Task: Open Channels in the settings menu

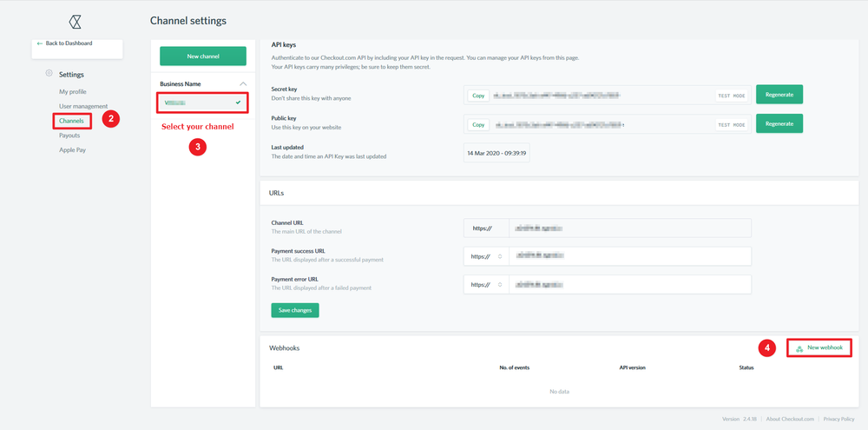Action: (71, 120)
